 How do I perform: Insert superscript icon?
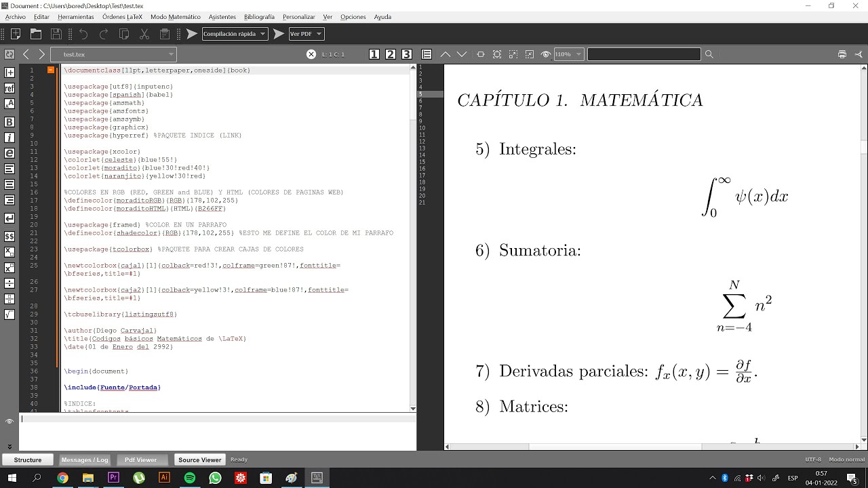point(9,268)
